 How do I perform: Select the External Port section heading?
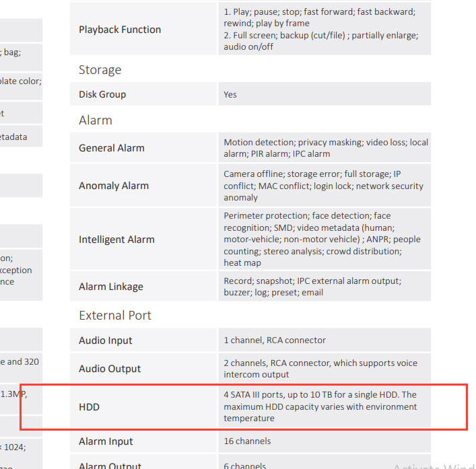click(x=115, y=315)
